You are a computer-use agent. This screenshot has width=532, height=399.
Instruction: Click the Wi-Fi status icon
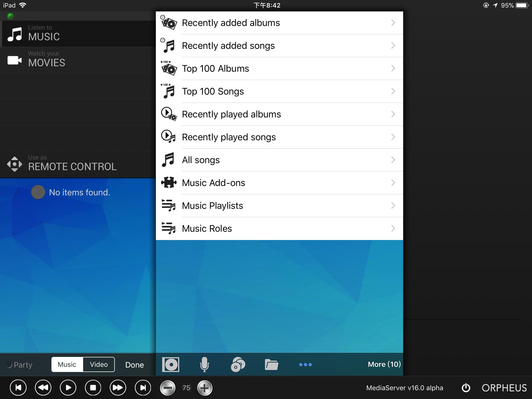point(23,5)
